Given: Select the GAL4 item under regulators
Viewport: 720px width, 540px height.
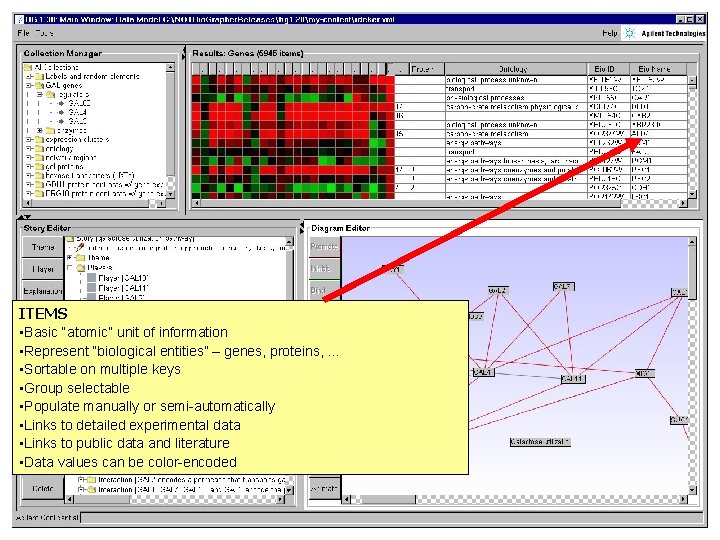Looking at the screenshot, I should 78,112.
